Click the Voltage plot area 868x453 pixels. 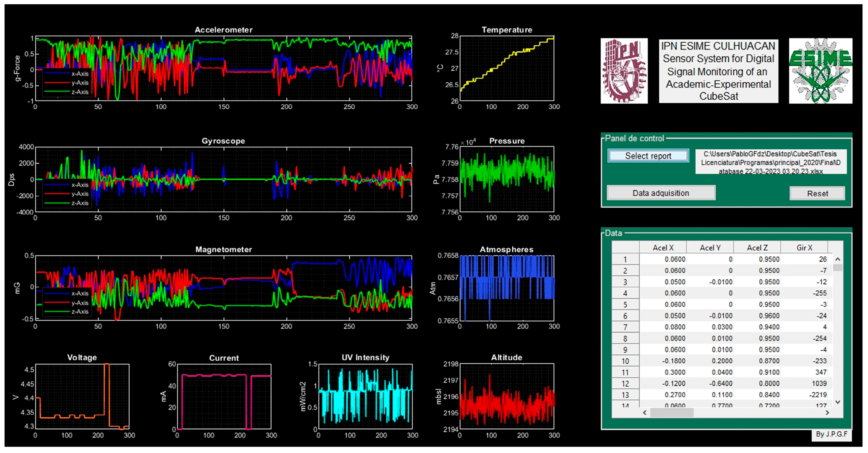[82, 396]
